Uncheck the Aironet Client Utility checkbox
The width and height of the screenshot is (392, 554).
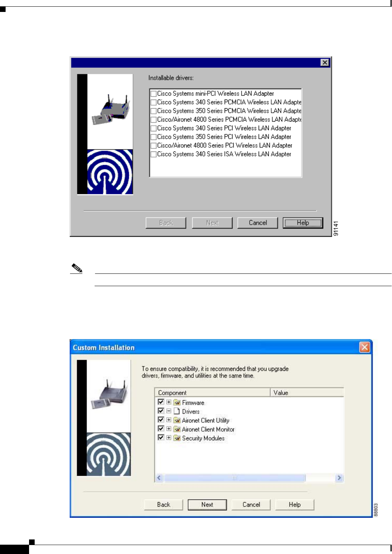(x=161, y=420)
